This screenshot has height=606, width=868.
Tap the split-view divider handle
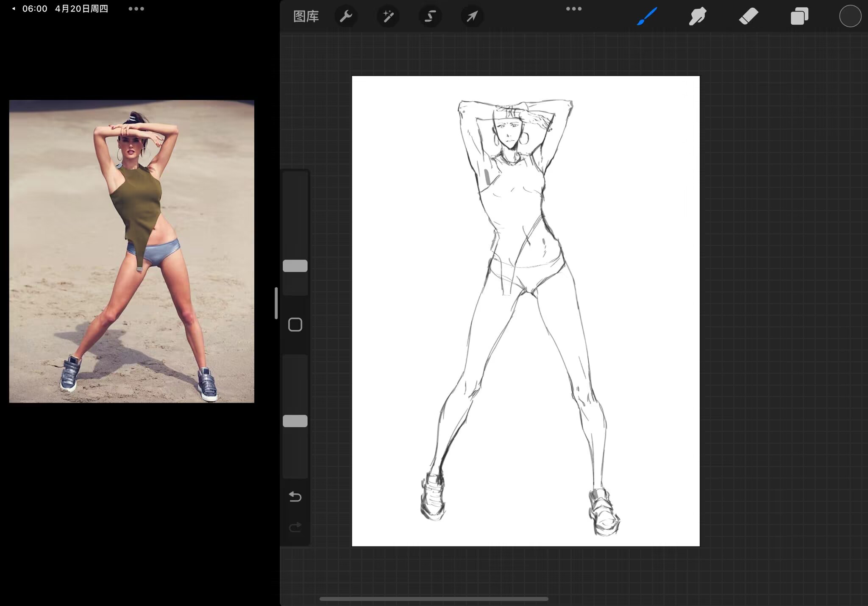276,303
